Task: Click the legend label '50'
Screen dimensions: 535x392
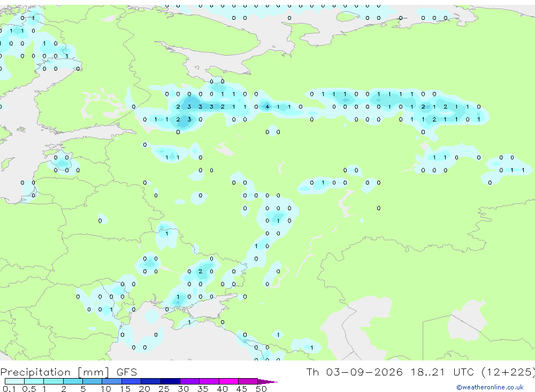Action: [x=261, y=389]
